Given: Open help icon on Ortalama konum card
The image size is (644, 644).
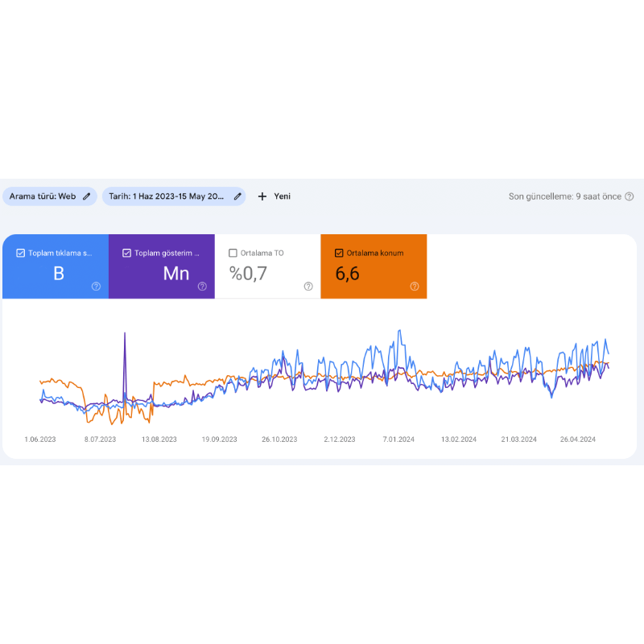Looking at the screenshot, I should pyautogui.click(x=415, y=287).
